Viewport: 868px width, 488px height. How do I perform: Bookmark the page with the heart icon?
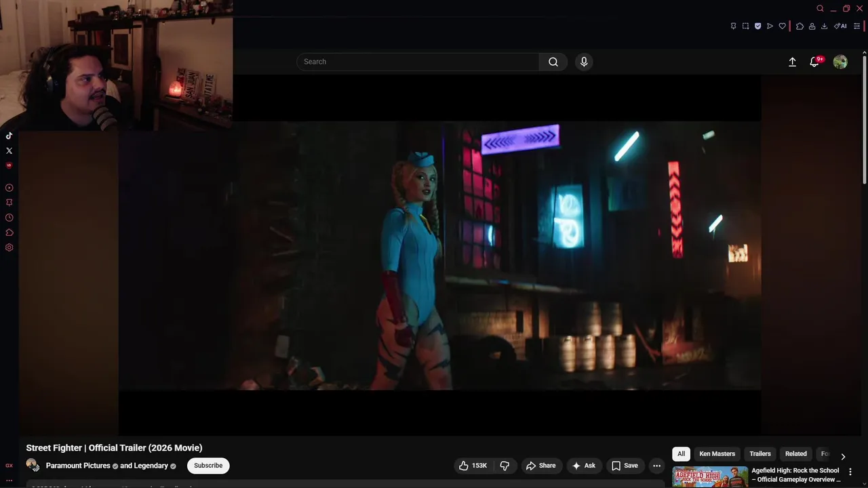click(x=782, y=26)
